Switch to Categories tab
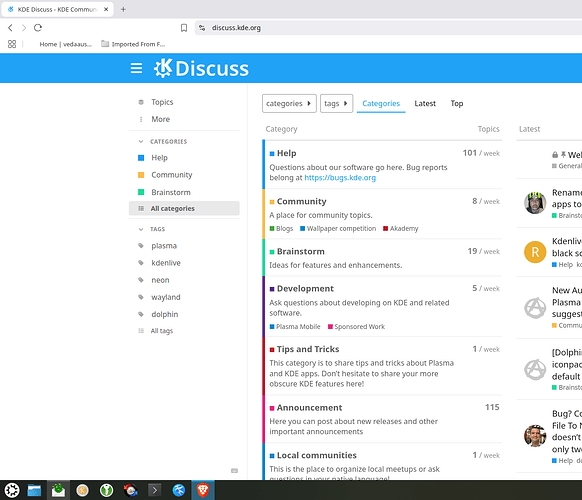 tap(381, 104)
